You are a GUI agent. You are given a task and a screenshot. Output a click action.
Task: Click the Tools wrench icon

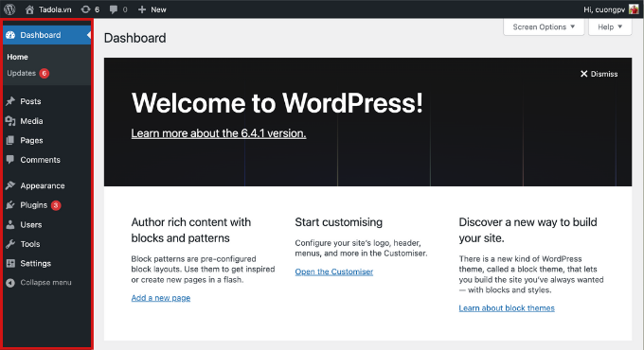pyautogui.click(x=10, y=244)
